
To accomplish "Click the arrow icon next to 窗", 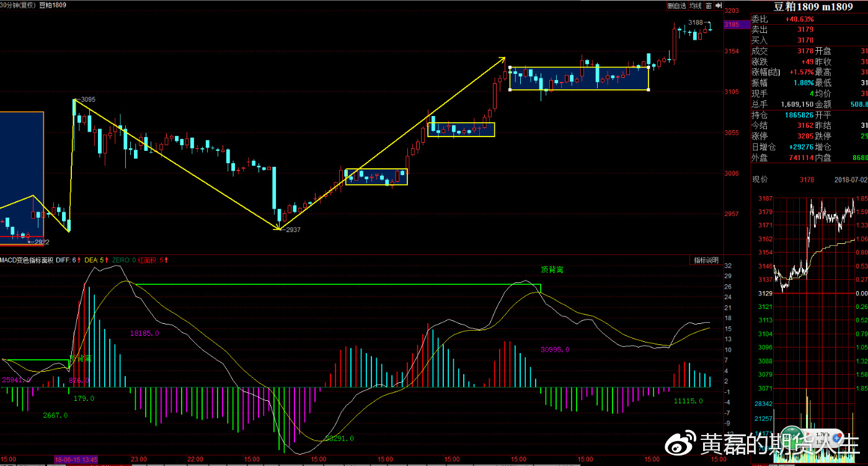I will [718, 6].
